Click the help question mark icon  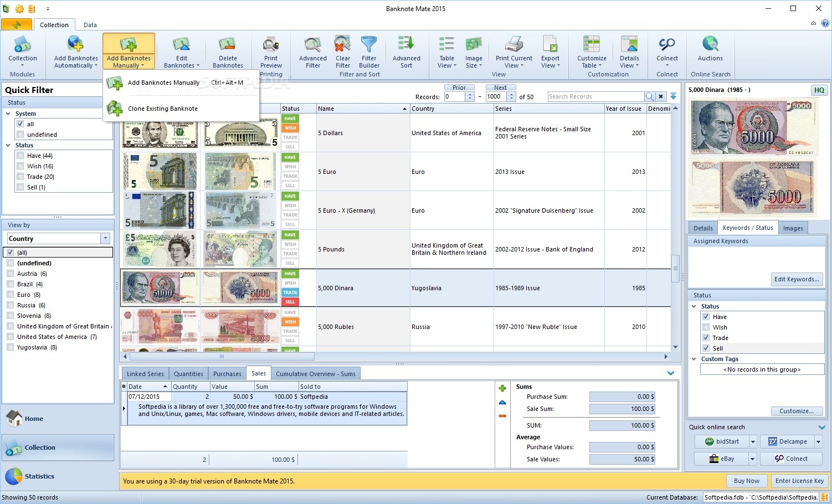pos(825,23)
